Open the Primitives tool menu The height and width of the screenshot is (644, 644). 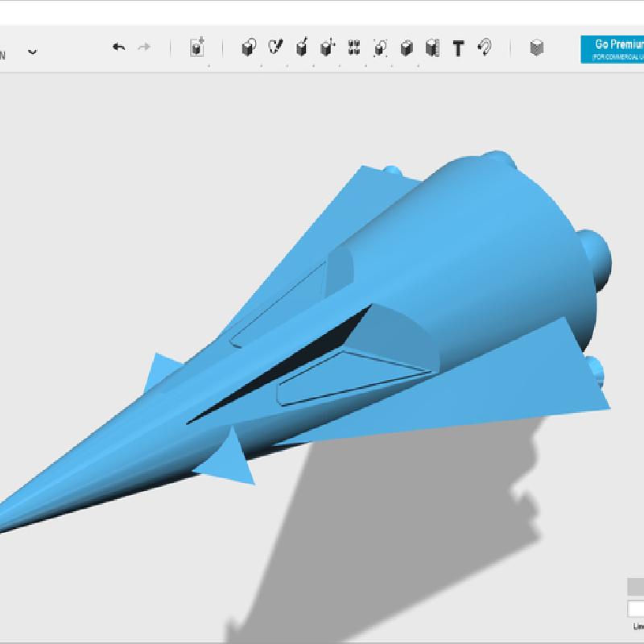click(x=249, y=48)
